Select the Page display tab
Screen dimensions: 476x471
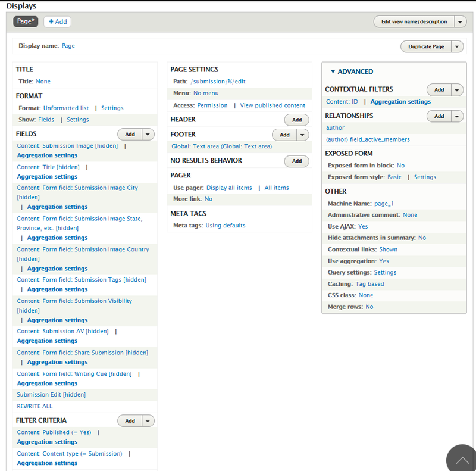26,21
